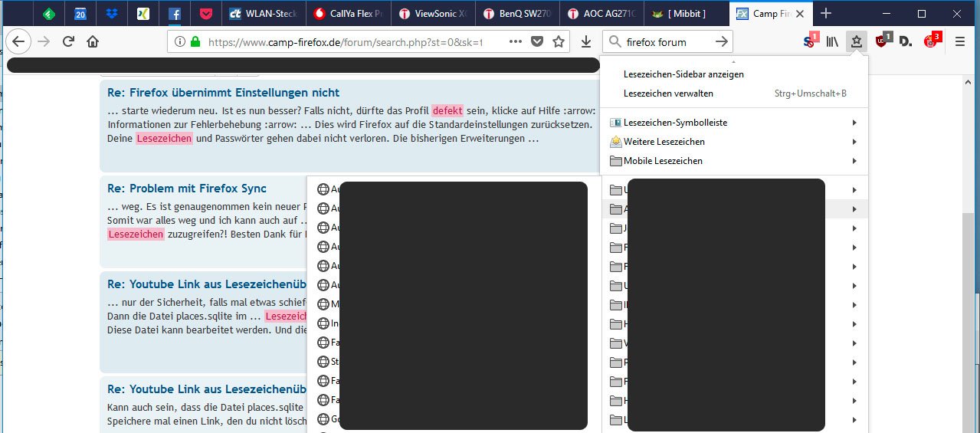980x433 pixels.
Task: Reload the current page
Action: point(68,42)
